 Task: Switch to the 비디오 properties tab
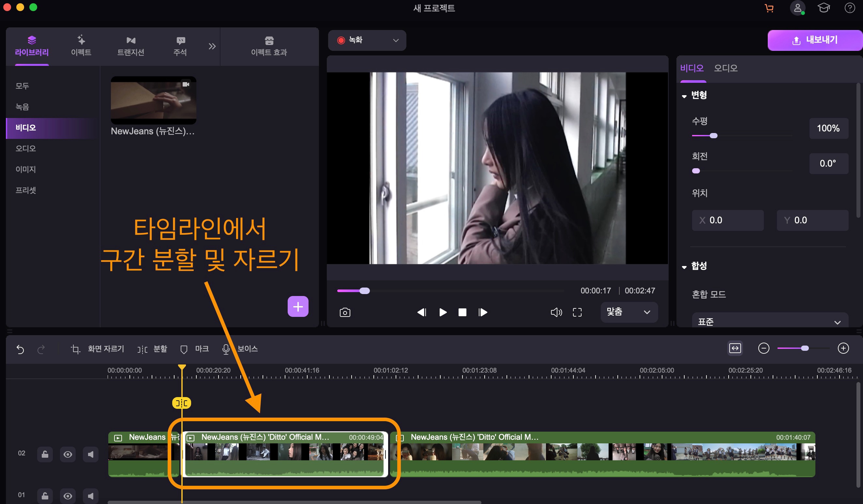[692, 68]
